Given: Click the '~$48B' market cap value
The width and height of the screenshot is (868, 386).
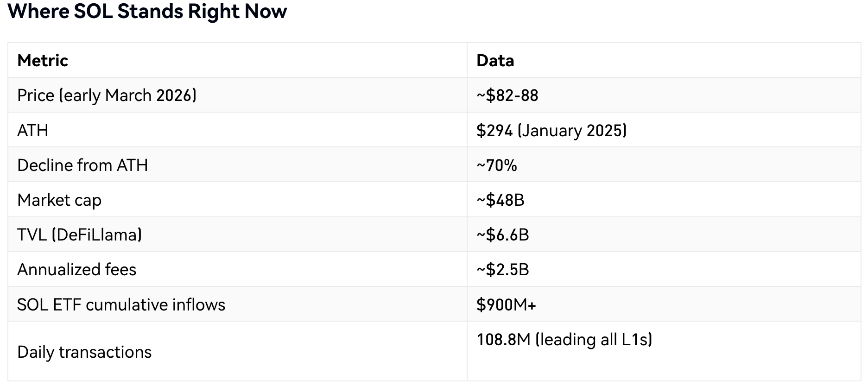Looking at the screenshot, I should coord(500,200).
